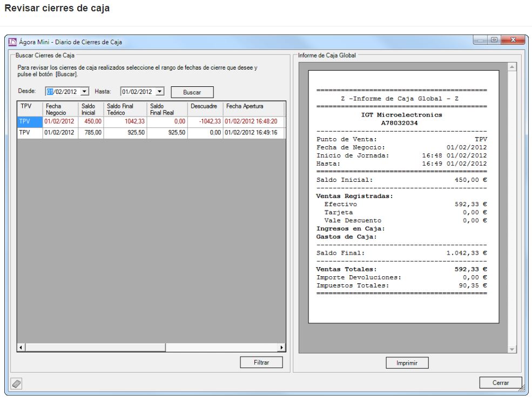
Task: Click the Fecha Apertura column header
Action: [x=253, y=109]
